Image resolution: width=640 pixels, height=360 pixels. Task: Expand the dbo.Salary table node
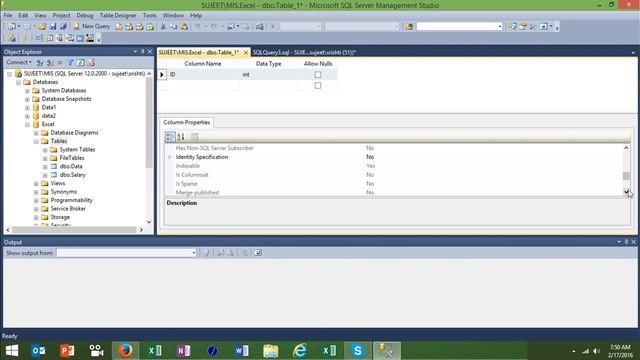45,175
